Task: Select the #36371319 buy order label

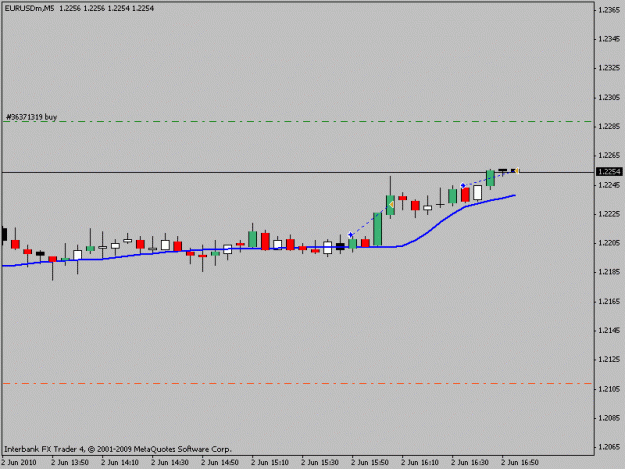Action: (x=31, y=117)
